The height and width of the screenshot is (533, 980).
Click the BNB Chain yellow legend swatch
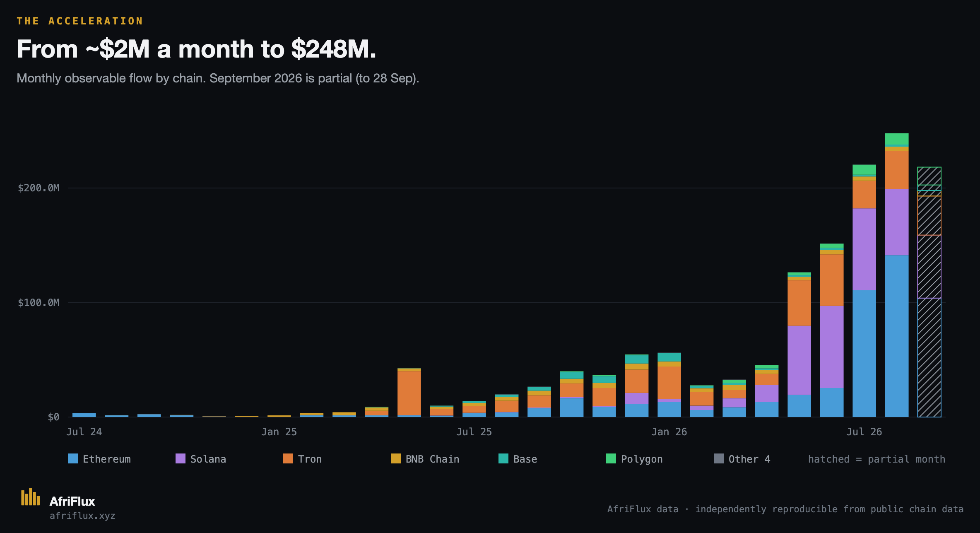396,458
